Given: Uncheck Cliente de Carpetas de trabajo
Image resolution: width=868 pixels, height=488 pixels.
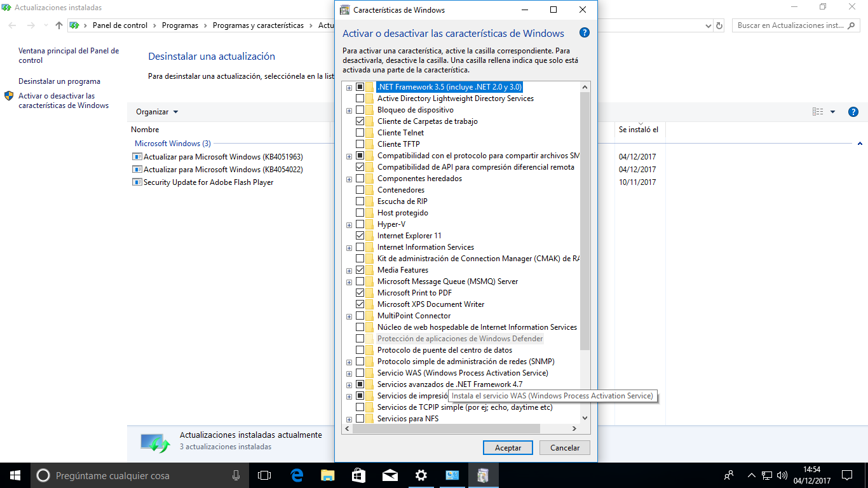Looking at the screenshot, I should click(x=360, y=121).
